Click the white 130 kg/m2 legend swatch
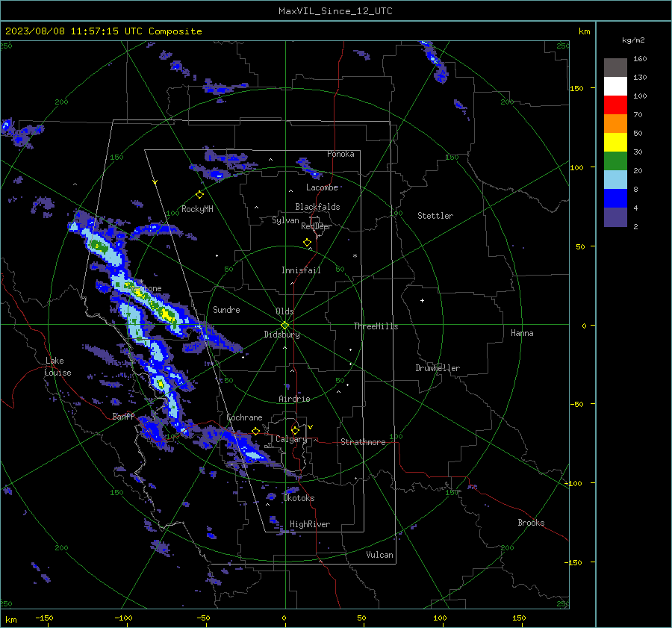This screenshot has width=672, height=628. (615, 87)
